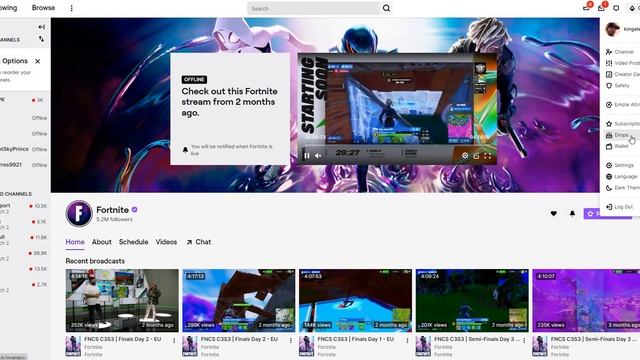Select sidebar channel with 11.6K viewers
This screenshot has height=360, width=640.
click(x=23, y=240)
